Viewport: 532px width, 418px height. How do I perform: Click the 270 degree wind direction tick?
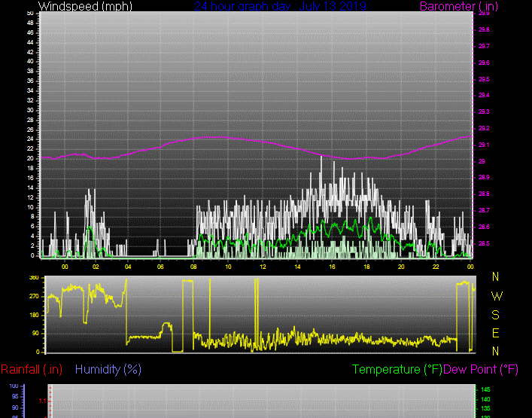(x=34, y=297)
